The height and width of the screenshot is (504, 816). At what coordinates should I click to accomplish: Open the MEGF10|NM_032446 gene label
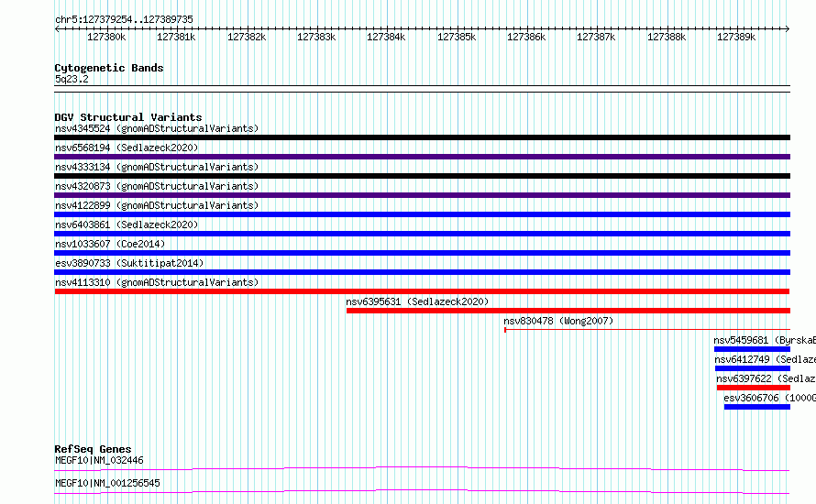tap(99, 460)
